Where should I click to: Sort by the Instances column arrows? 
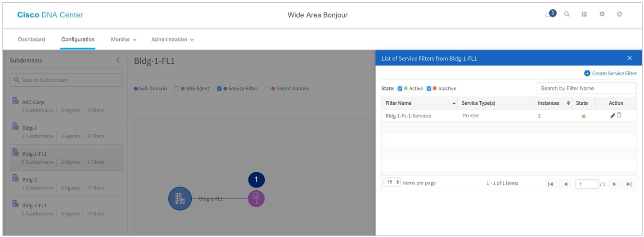point(568,103)
